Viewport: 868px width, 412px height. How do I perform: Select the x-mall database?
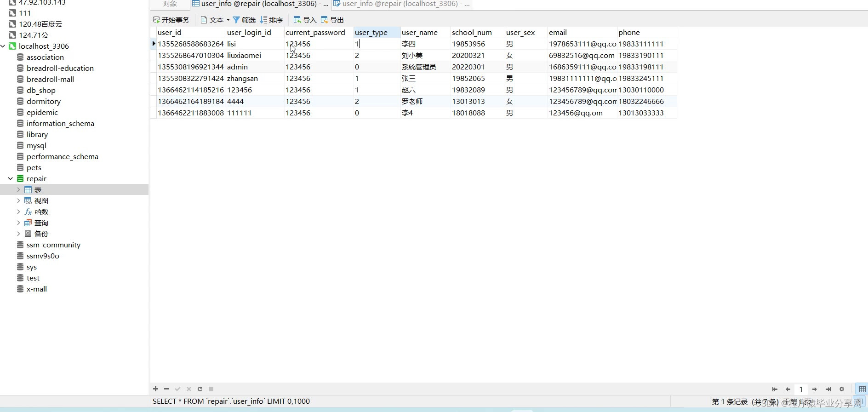click(37, 289)
